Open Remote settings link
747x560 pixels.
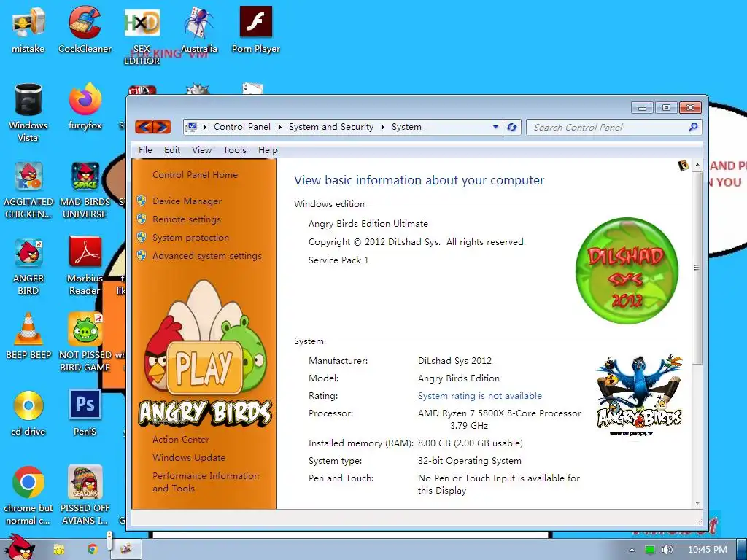click(187, 219)
